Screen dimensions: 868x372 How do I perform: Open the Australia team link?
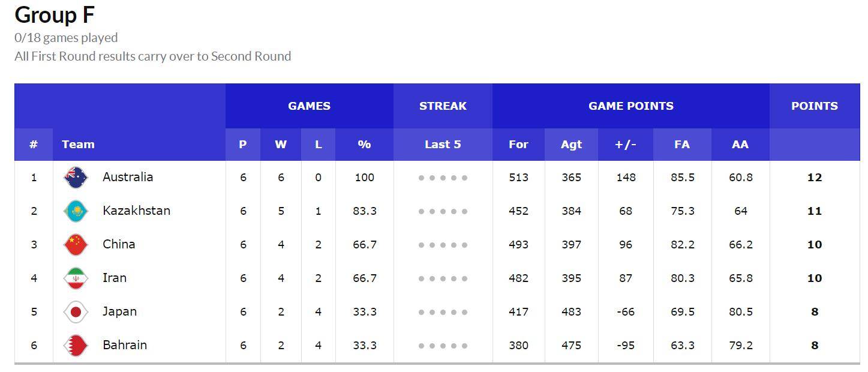pos(128,177)
